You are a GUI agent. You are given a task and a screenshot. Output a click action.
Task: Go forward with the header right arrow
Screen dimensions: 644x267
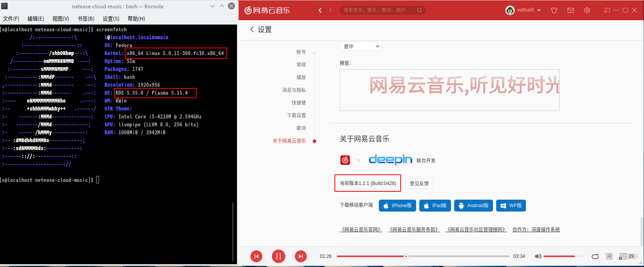331,10
